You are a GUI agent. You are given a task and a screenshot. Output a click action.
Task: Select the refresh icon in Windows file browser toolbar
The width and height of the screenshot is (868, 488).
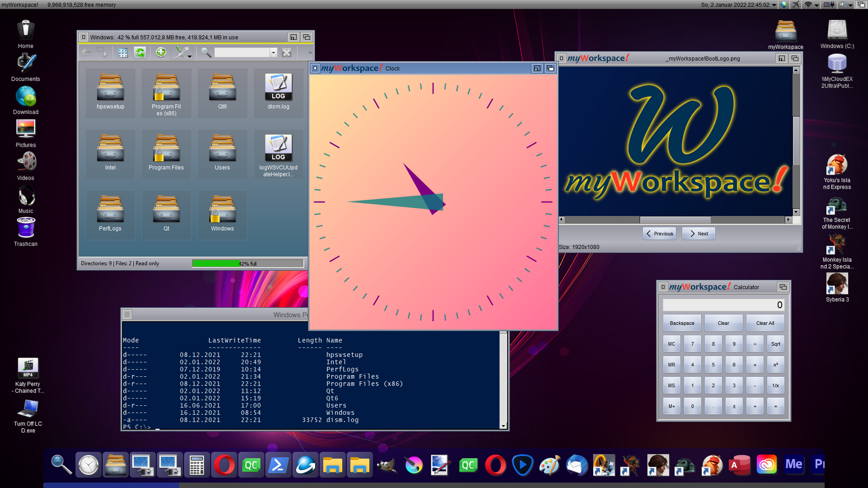[140, 52]
